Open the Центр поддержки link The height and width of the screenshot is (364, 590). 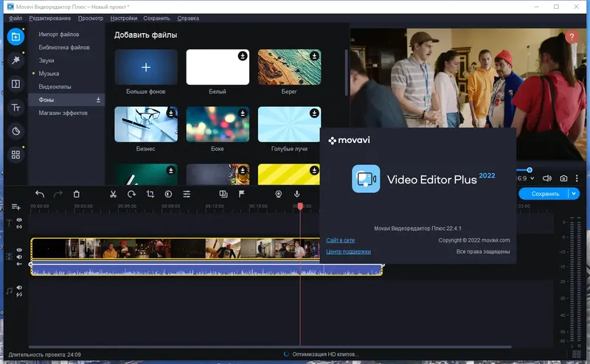[348, 251]
